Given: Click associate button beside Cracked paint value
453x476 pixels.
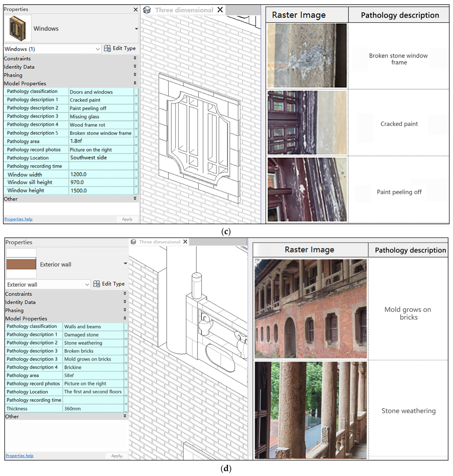Looking at the screenshot, I should (x=136, y=100).
